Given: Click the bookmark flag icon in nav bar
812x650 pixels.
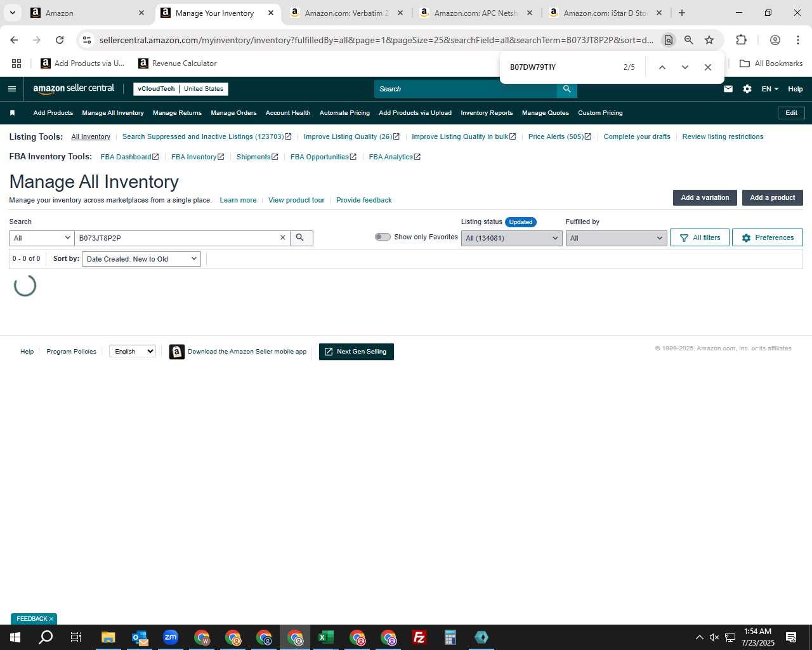Looking at the screenshot, I should pyautogui.click(x=12, y=113).
